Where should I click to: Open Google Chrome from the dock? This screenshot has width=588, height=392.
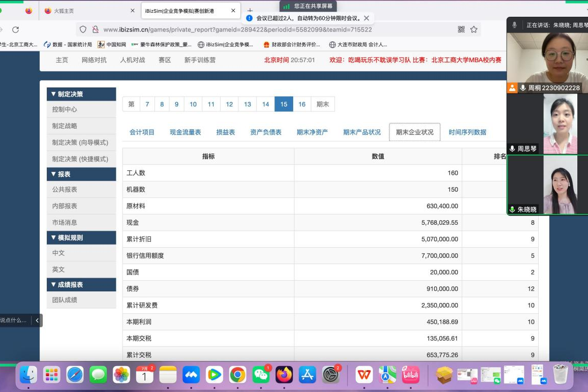coord(238,375)
